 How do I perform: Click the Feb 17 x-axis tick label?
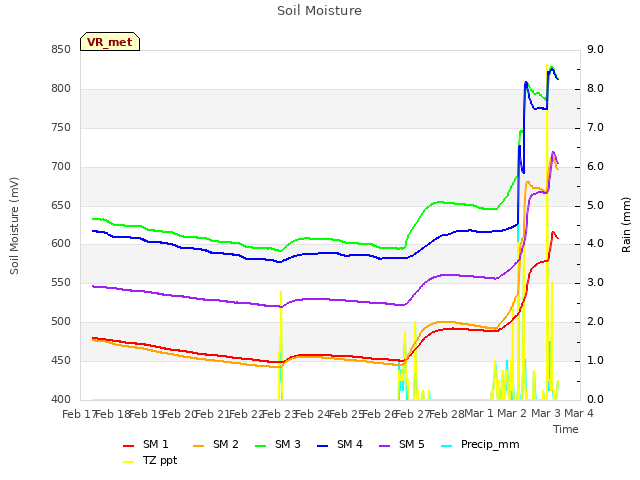[80, 414]
